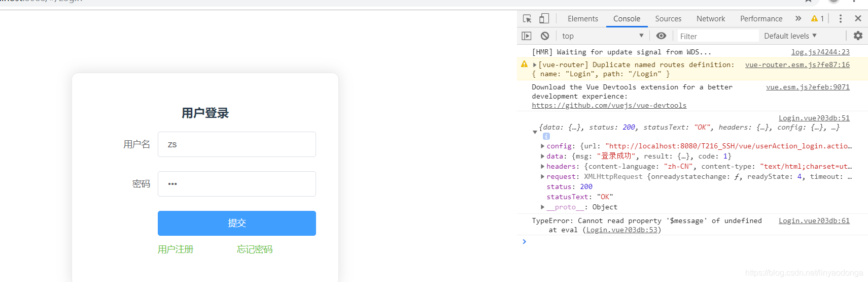Expand the request property
The width and height of the screenshot is (868, 282).
point(543,176)
